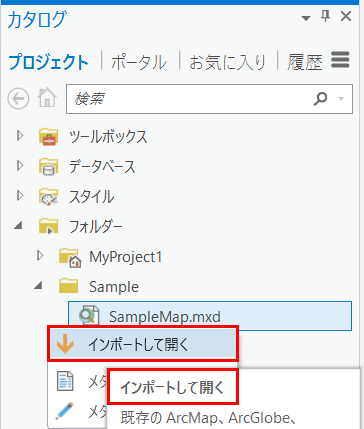Expand the ツールボックス tree node
Image resolution: width=364 pixels, height=429 pixels.
pyautogui.click(x=20, y=136)
